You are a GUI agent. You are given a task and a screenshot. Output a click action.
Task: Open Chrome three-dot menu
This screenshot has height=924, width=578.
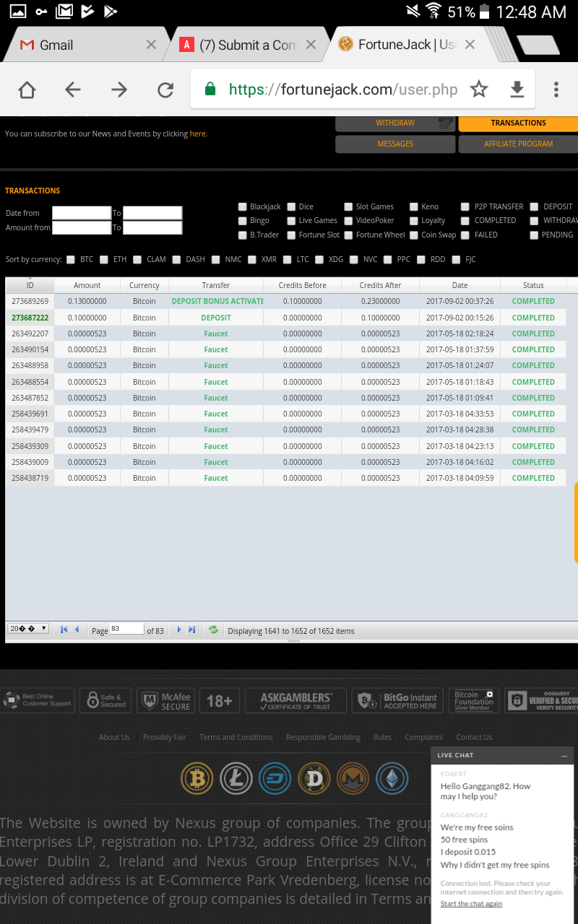pyautogui.click(x=556, y=90)
